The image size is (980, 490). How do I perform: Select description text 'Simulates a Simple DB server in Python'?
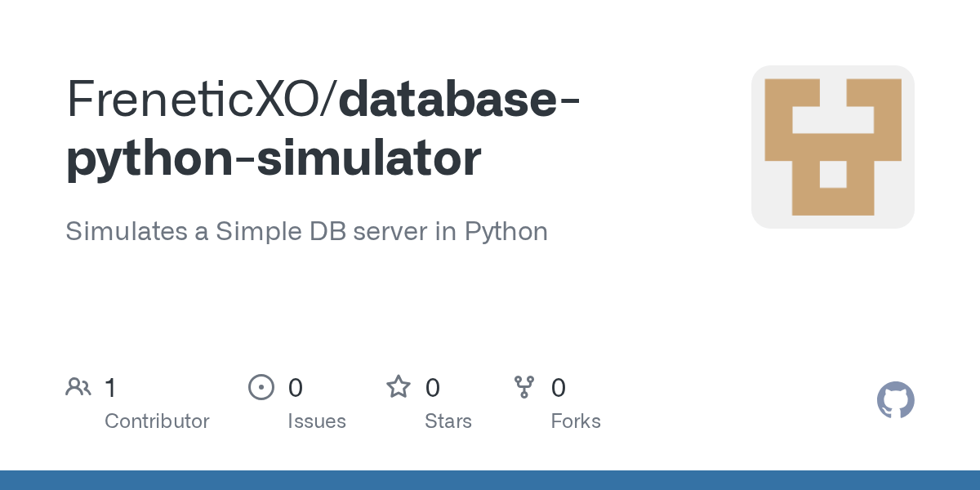(306, 232)
